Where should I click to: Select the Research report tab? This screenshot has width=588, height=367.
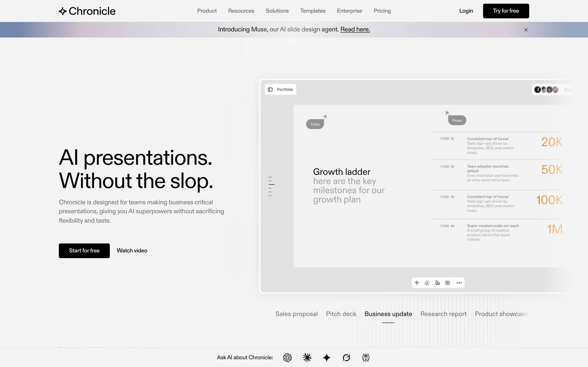(x=443, y=314)
